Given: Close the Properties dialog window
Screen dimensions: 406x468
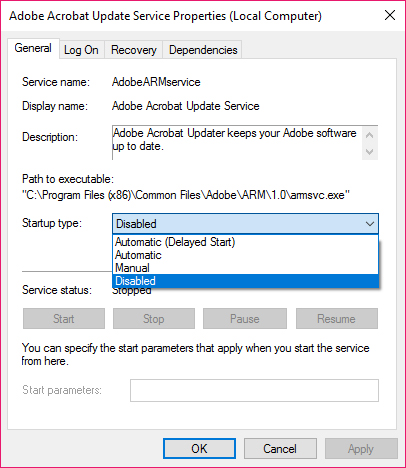Looking at the screenshot, I should [390, 15].
